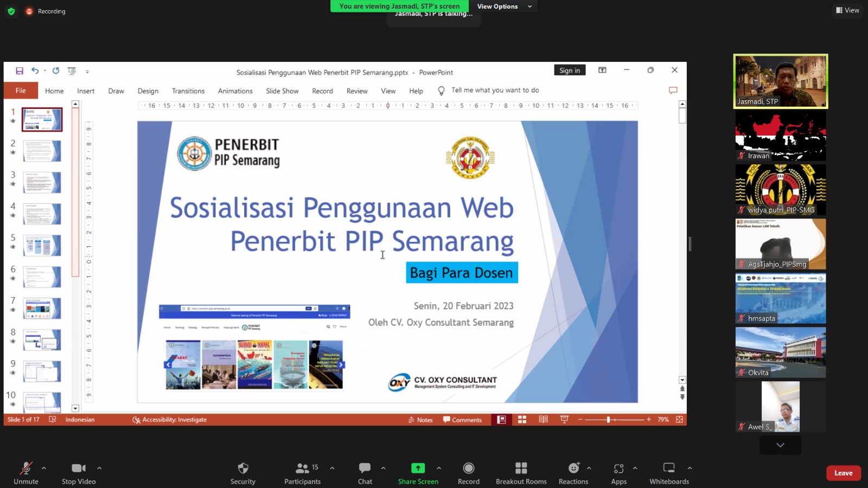The image size is (868, 488).
Task: Click zoom out minus button
Action: pos(580,420)
